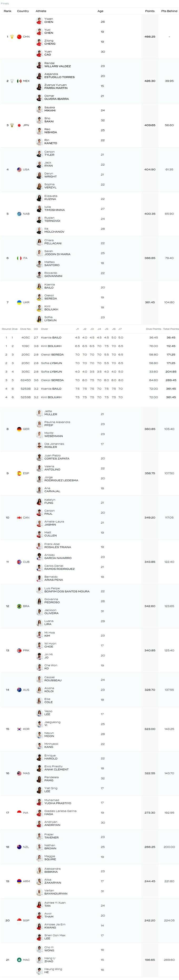Image resolution: width=179 pixels, height=980 pixels.
Task: Click the China flag icon
Action: coord(19,37)
